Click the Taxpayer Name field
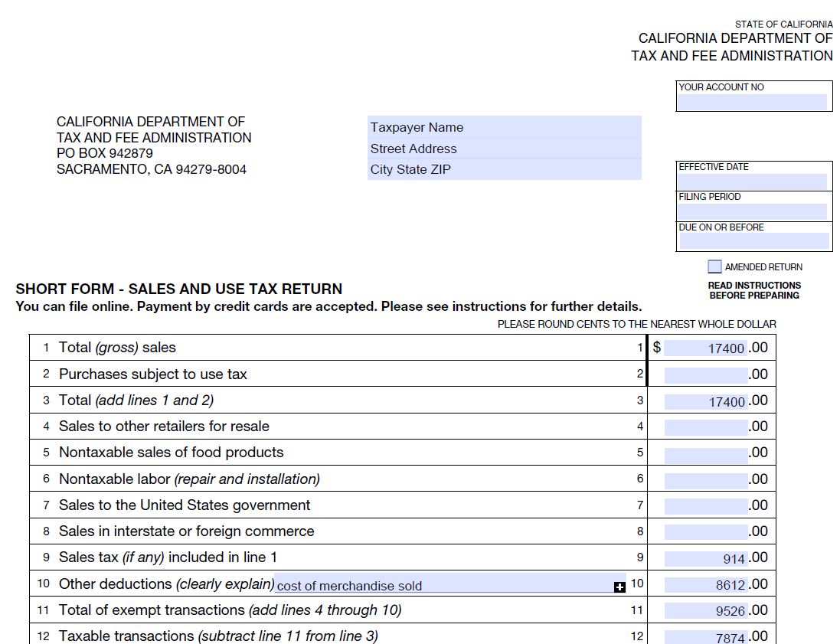The image size is (840, 644). (504, 127)
